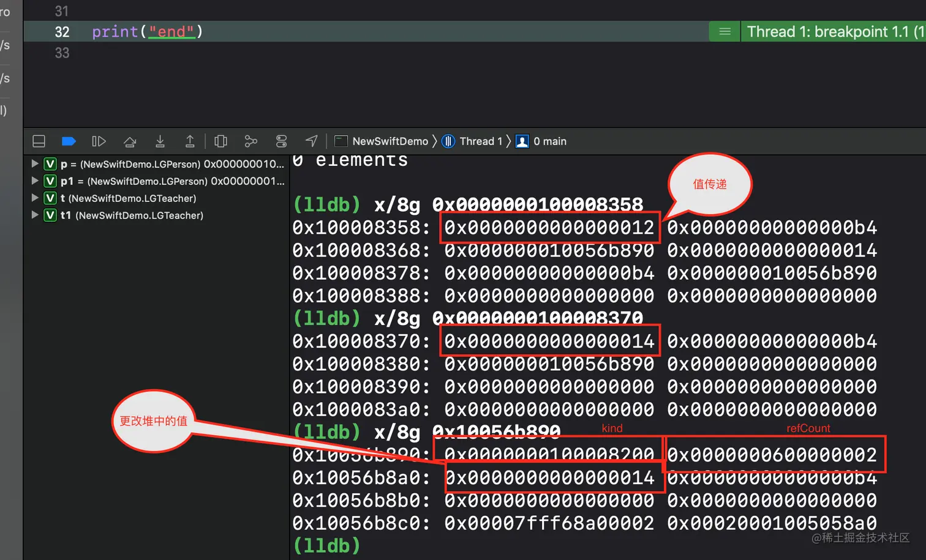This screenshot has height=560, width=926.
Task: Open the Environment Overrides icon
Action: tap(281, 141)
